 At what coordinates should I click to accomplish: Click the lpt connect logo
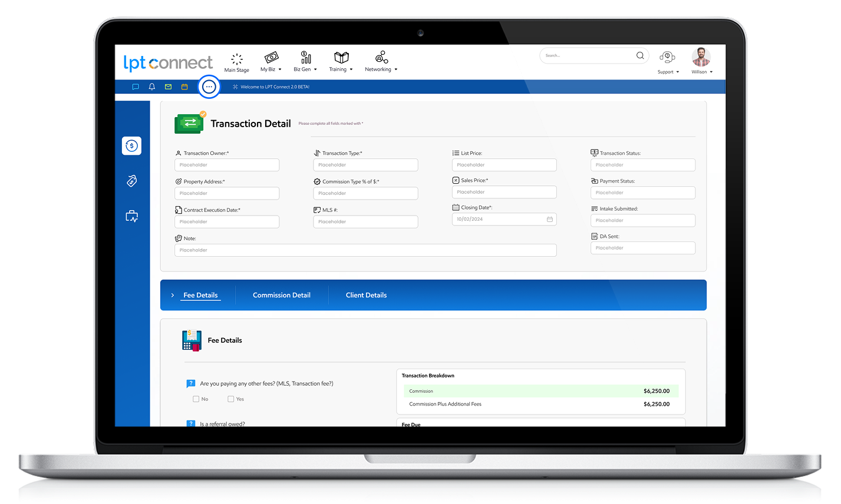click(x=168, y=62)
